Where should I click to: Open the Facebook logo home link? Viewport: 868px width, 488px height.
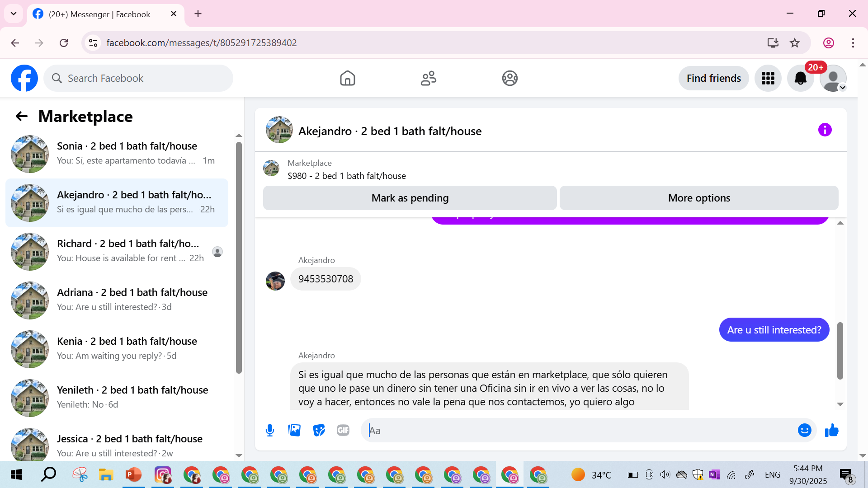click(24, 78)
